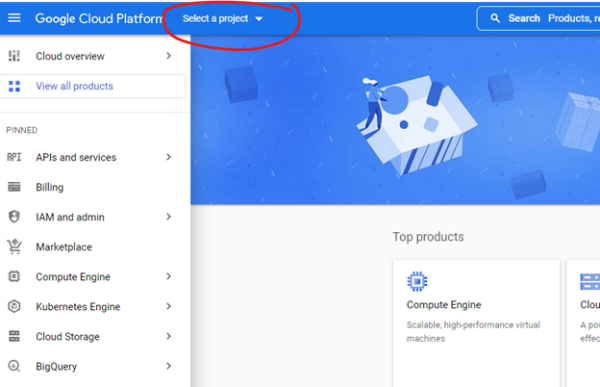Click the Compute Engine chip icon in sidebar
Screen dimensions: 600x387
[x=14, y=276]
